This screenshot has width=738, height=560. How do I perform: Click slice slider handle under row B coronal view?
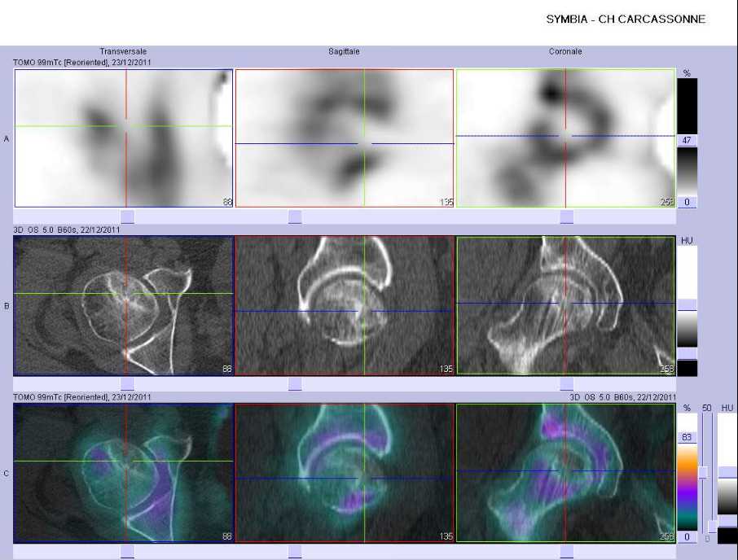567,384
